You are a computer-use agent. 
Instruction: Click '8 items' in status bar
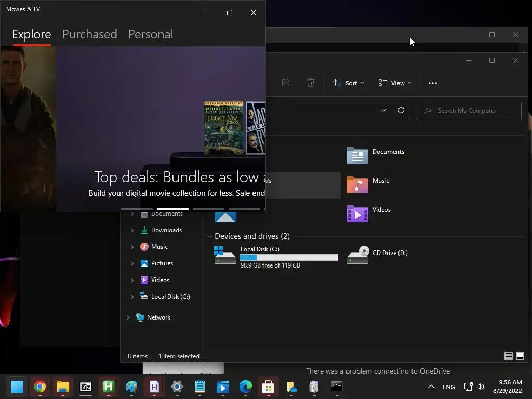(137, 356)
